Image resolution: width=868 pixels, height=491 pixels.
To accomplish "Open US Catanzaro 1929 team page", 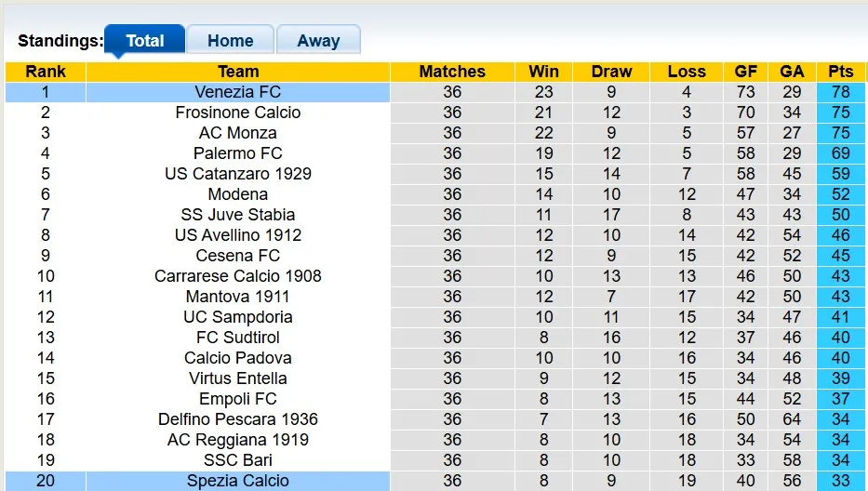I will pos(238,174).
